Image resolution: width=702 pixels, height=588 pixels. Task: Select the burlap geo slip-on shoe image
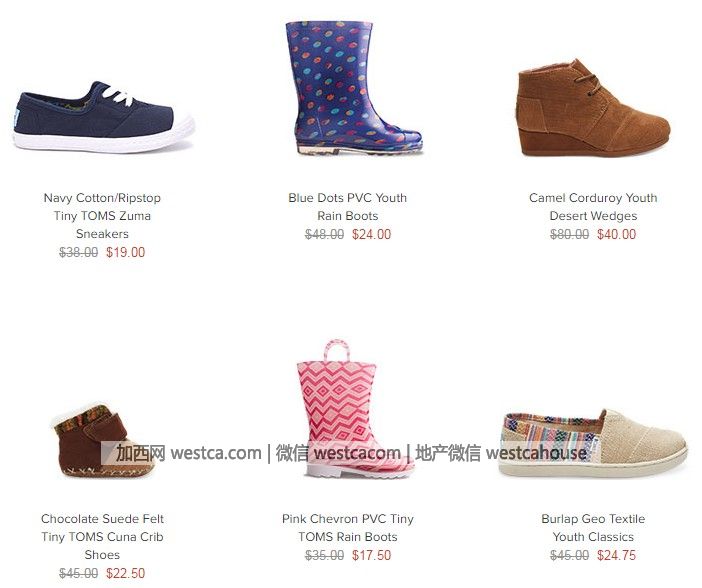coord(593,438)
